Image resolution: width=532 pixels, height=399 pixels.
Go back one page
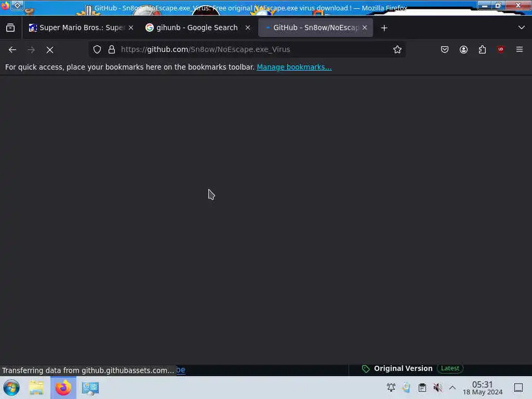[12, 50]
